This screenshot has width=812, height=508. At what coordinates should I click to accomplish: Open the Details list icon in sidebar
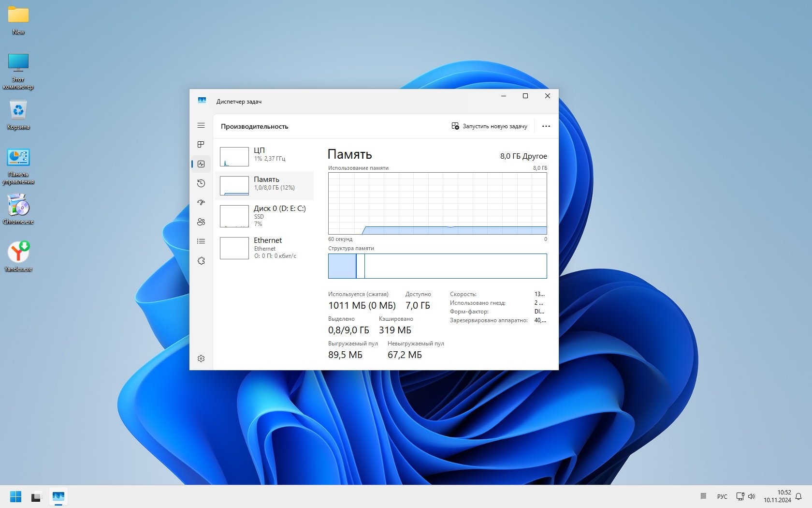click(201, 241)
